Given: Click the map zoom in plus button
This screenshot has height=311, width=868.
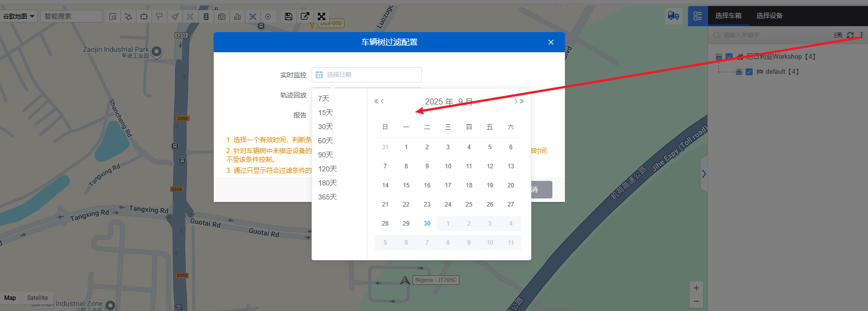Looking at the screenshot, I should [x=696, y=288].
